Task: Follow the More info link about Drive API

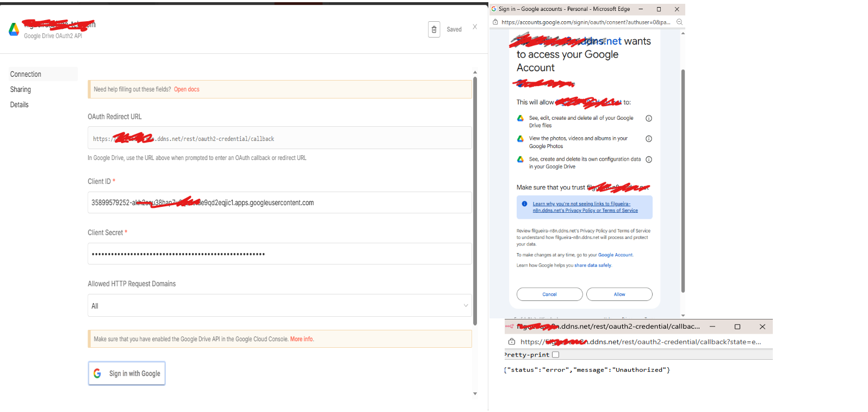Action: (x=302, y=339)
